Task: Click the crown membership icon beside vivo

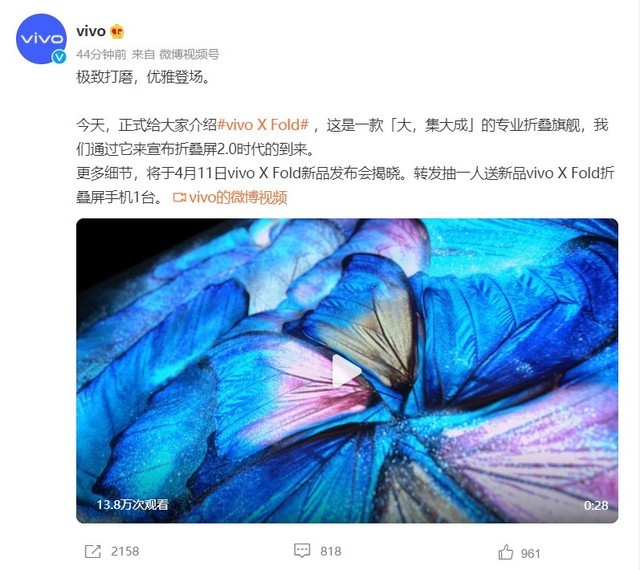Action: coord(117,31)
